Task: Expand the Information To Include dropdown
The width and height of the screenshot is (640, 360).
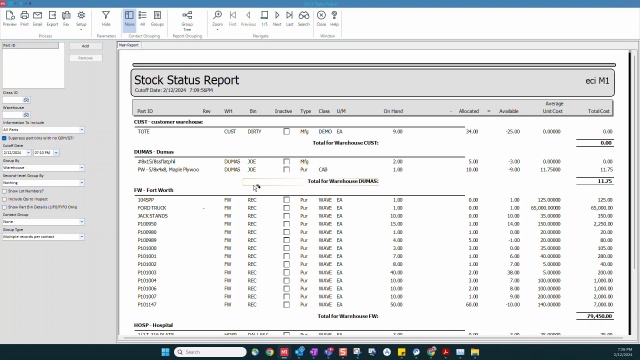Action: [x=82, y=130]
